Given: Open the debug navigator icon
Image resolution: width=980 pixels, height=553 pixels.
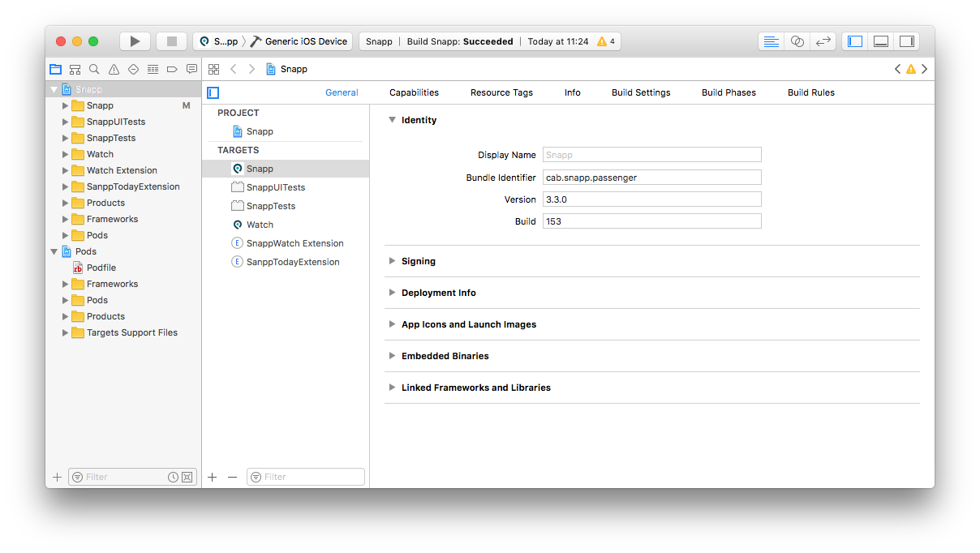Looking at the screenshot, I should click(x=153, y=70).
